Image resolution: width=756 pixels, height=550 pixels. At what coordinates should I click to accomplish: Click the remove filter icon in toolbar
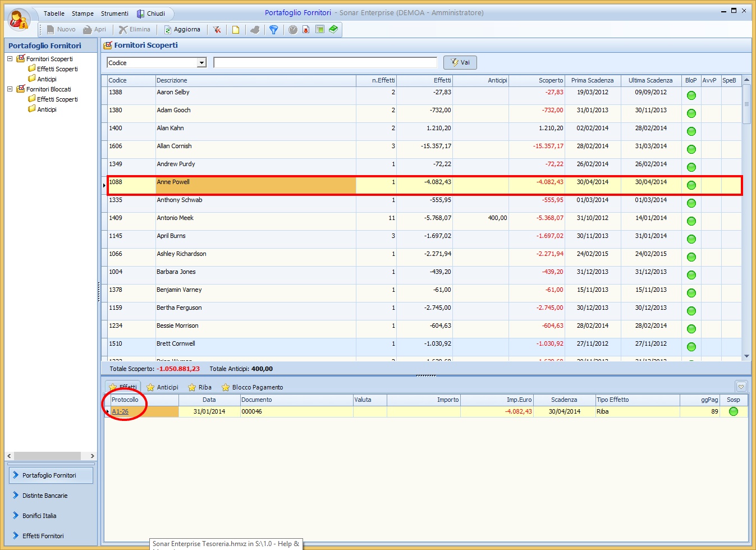(217, 30)
